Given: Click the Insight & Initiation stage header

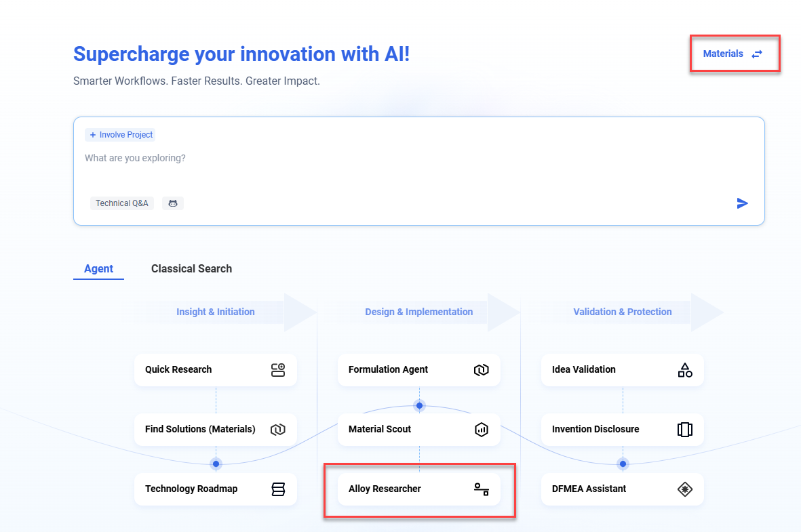Looking at the screenshot, I should coord(216,312).
